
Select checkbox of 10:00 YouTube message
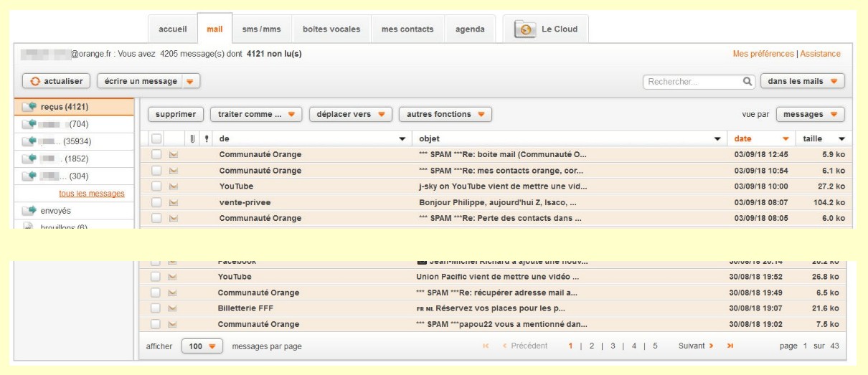click(156, 186)
